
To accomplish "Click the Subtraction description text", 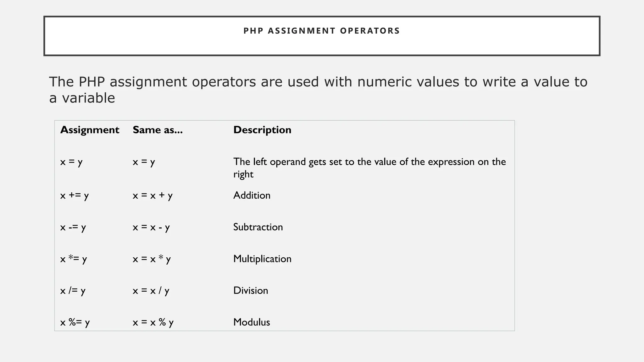I will (x=258, y=227).
